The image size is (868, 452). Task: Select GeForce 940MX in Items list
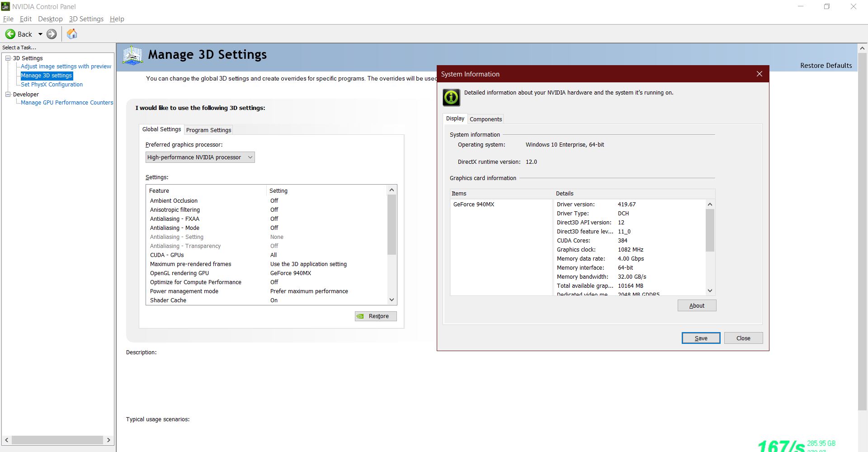474,205
